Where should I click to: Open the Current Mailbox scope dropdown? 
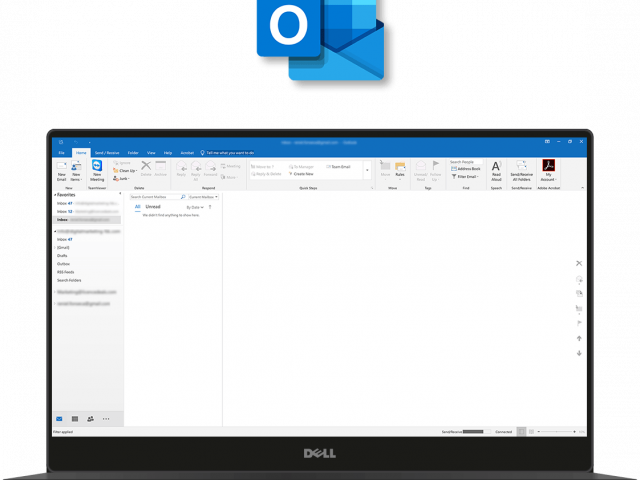202,197
